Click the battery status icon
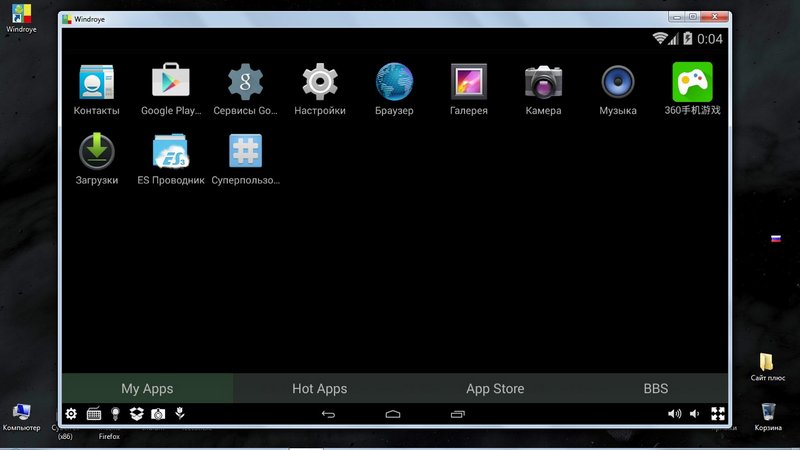Screen dimensions: 800x450 pos(688,38)
